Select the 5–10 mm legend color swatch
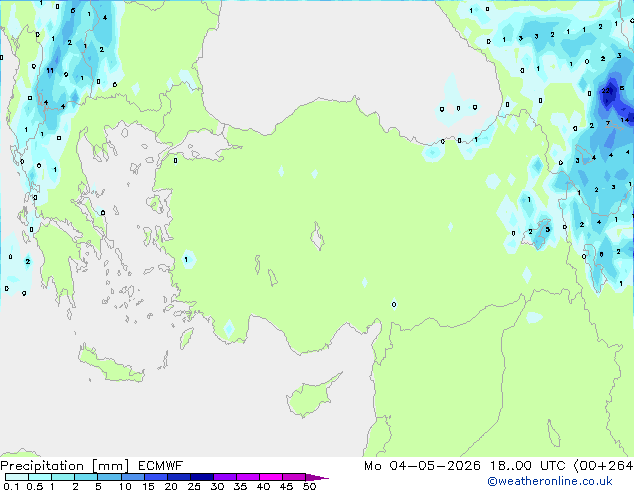634x490 pixels. pyautogui.click(x=109, y=477)
